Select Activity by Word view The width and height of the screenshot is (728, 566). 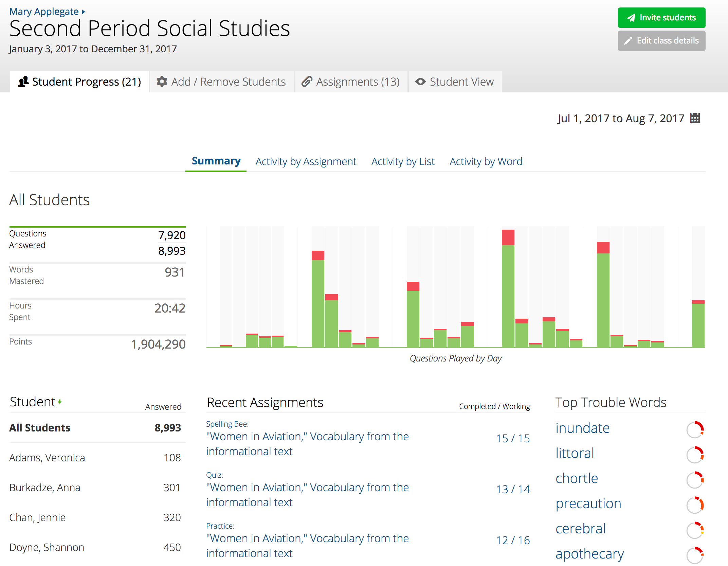pyautogui.click(x=486, y=161)
